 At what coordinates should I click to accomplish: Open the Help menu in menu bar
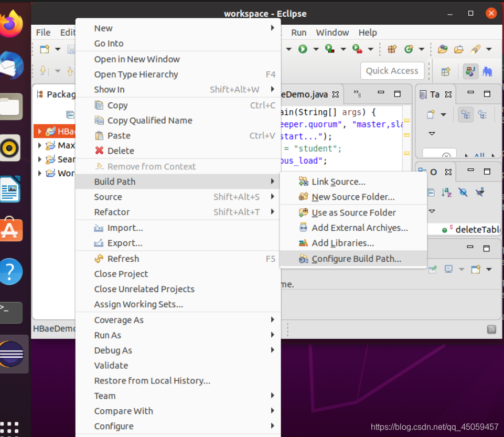tap(368, 33)
